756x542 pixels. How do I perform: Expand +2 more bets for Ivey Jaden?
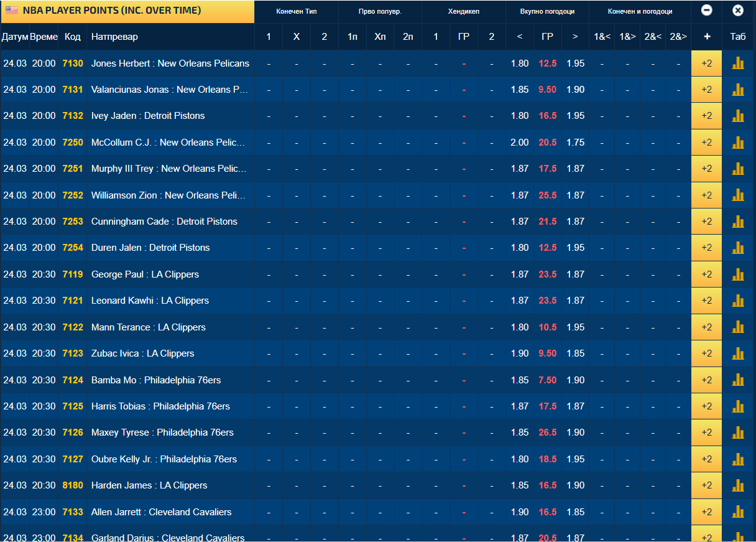706,116
